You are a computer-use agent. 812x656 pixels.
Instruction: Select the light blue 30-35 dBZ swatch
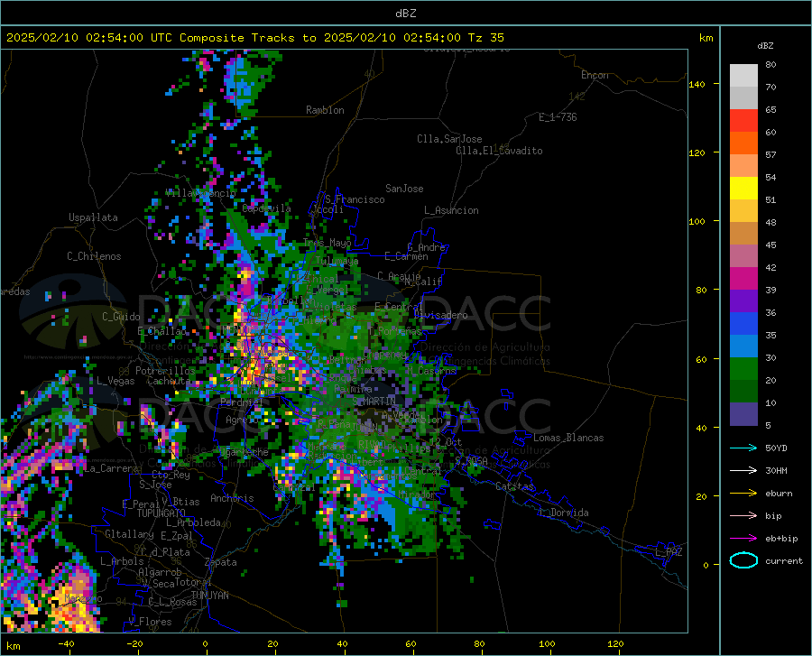click(743, 346)
